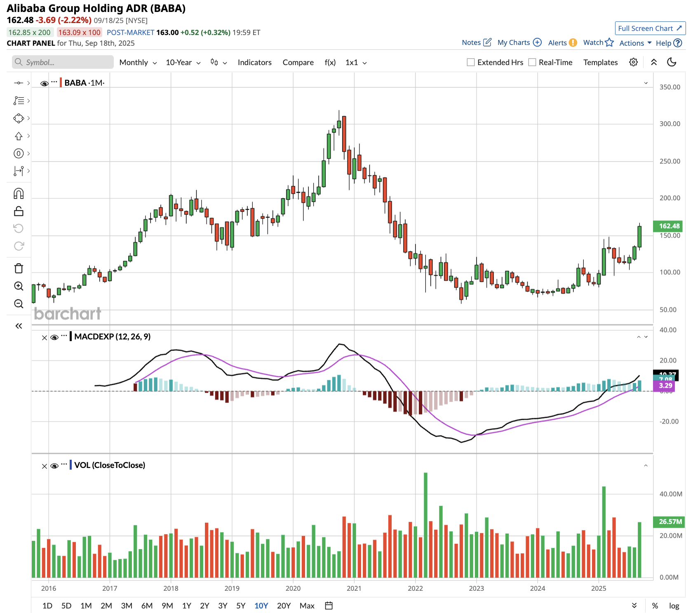
Task: Open the calendar date range picker
Action: [329, 606]
